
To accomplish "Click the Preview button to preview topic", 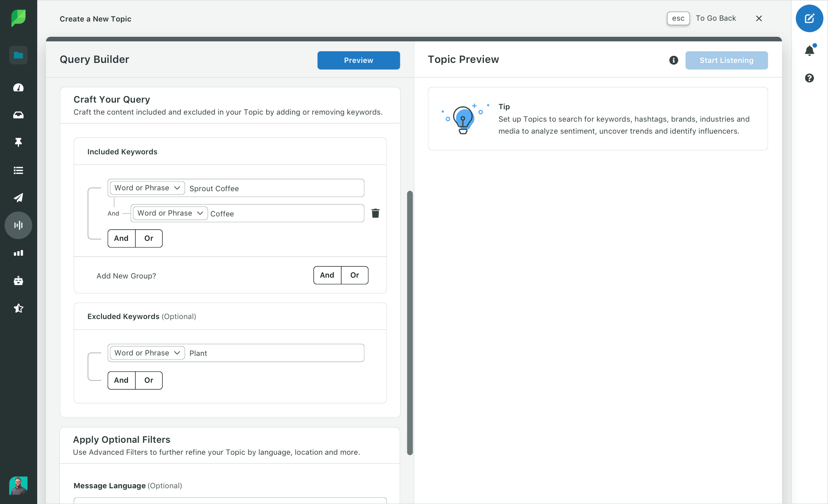I will [x=359, y=60].
